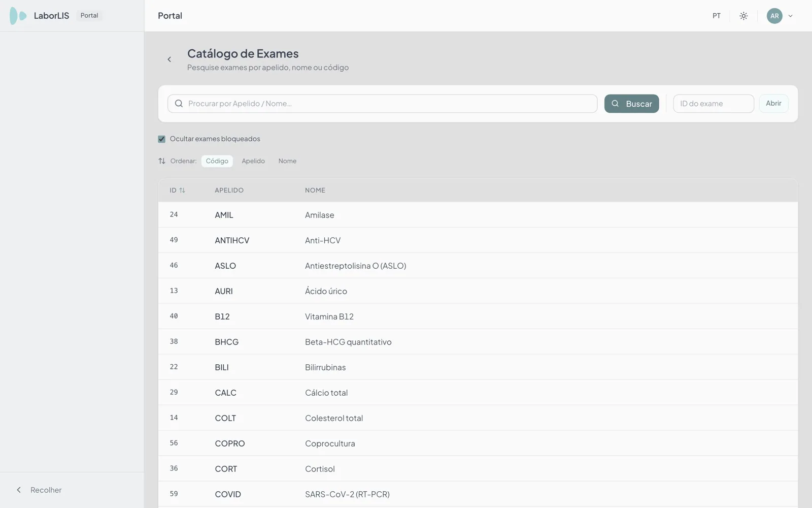
Task: Click the B12 code cell
Action: pos(222,316)
